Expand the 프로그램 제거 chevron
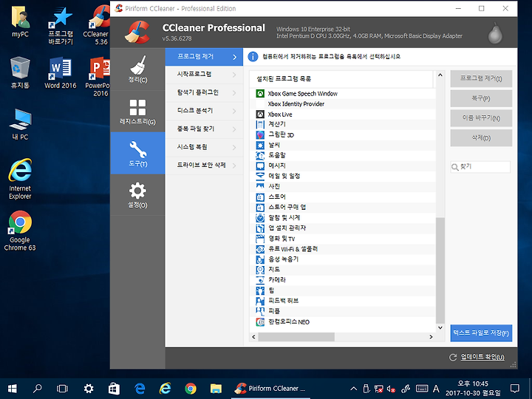The image size is (532, 399). point(234,57)
